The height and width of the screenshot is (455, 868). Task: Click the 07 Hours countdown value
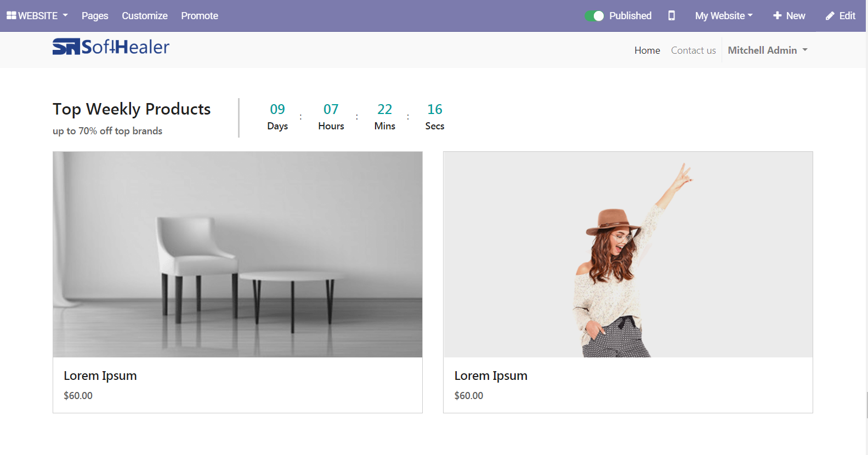331,109
